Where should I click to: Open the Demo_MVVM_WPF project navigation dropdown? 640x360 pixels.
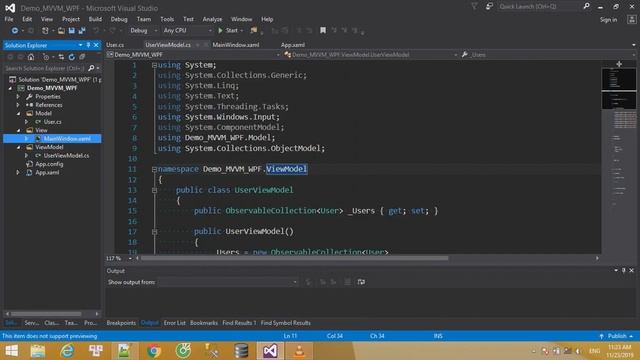pyautogui.click(x=194, y=55)
